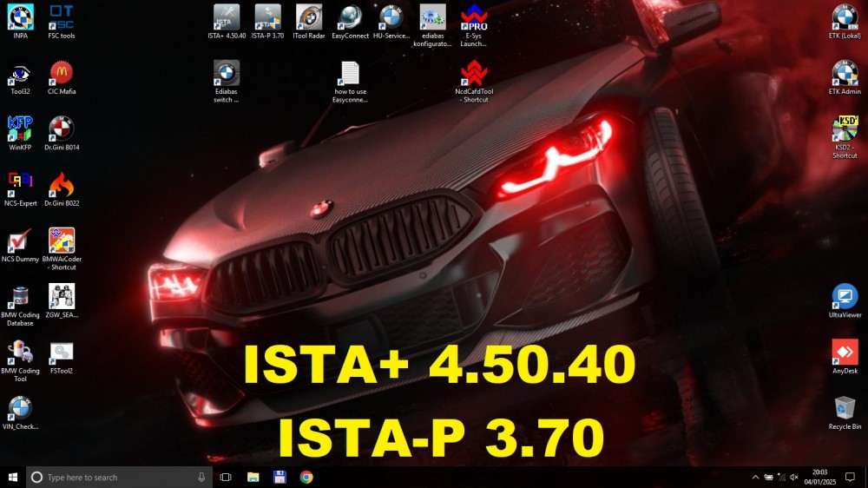Launch Google Chrome from taskbar
This screenshot has height=488, width=868.
coord(306,477)
